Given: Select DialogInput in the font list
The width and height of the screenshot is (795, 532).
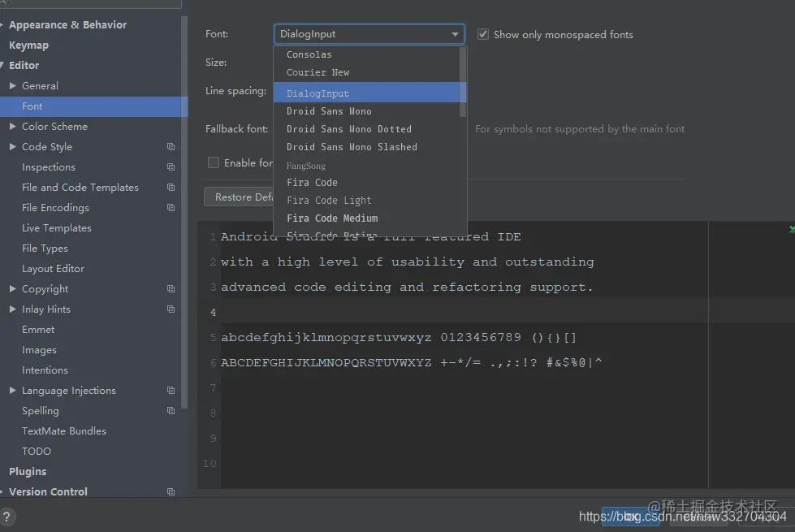Looking at the screenshot, I should click(366, 93).
